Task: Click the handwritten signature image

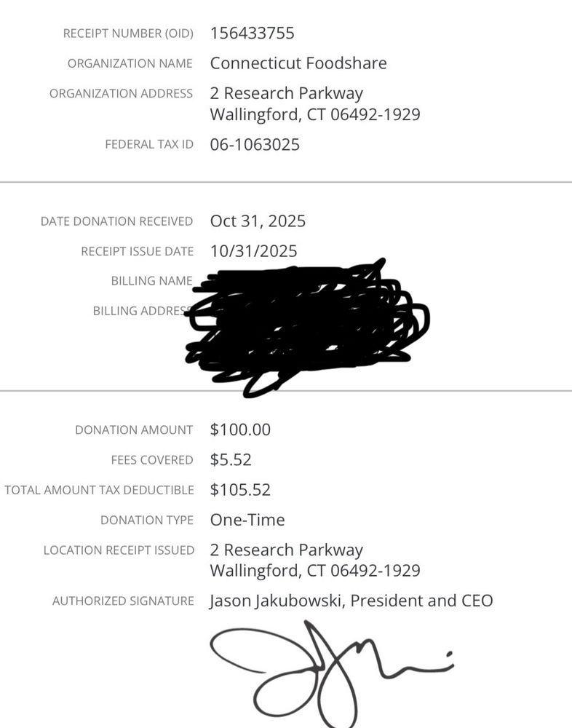Action: coord(332,673)
